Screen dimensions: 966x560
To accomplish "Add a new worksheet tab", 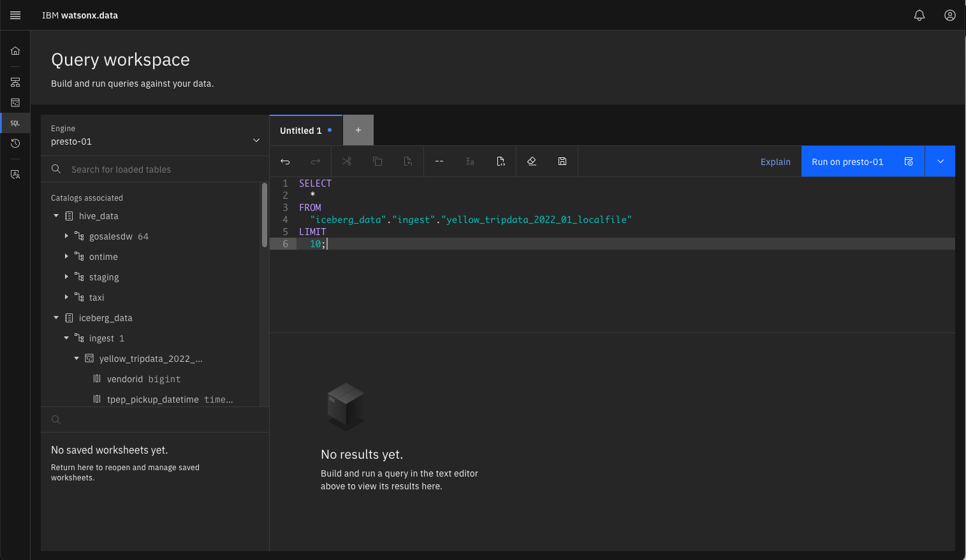I will point(358,131).
